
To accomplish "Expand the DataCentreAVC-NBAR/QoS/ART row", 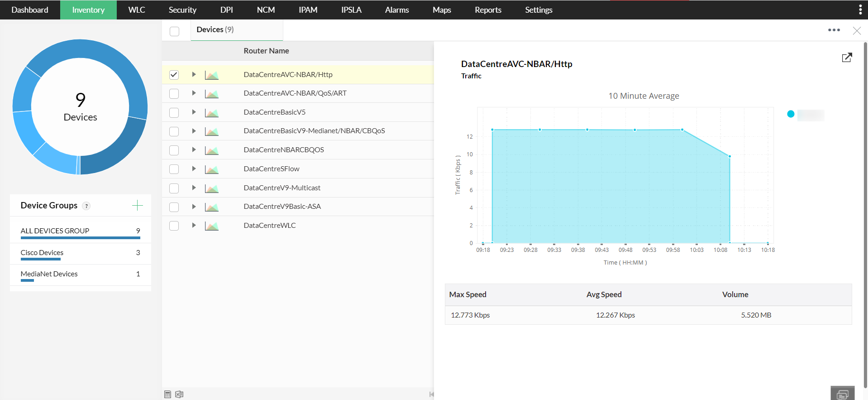I will tap(194, 93).
